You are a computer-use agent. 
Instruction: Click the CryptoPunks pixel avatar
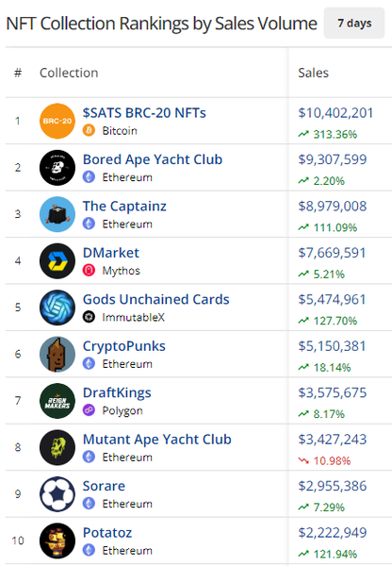[57, 354]
